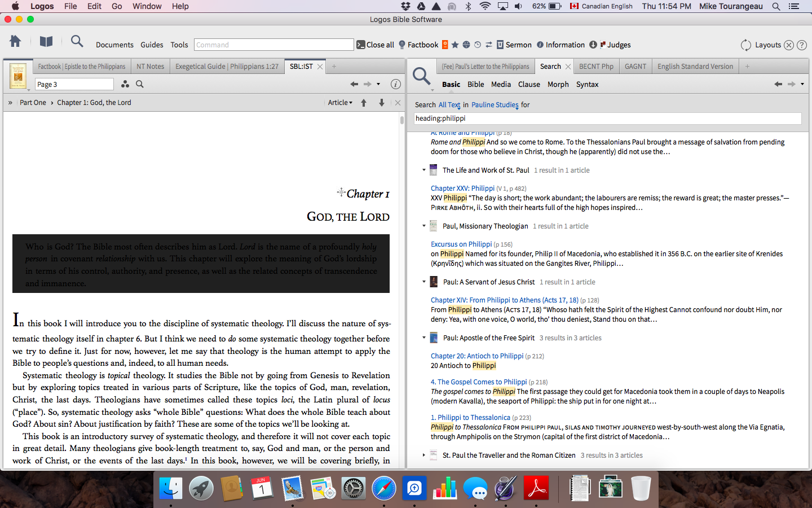
Task: Select the Morph search type
Action: click(x=558, y=84)
